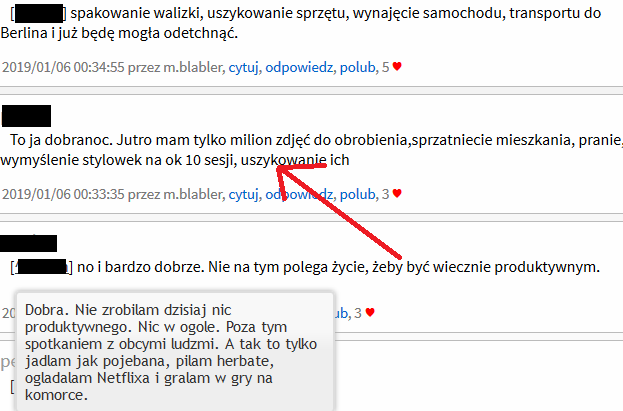Image resolution: width=623 pixels, height=411 pixels.
Task: Click the heart icon on the 'To ja dobranoc' post
Action: coord(397,194)
